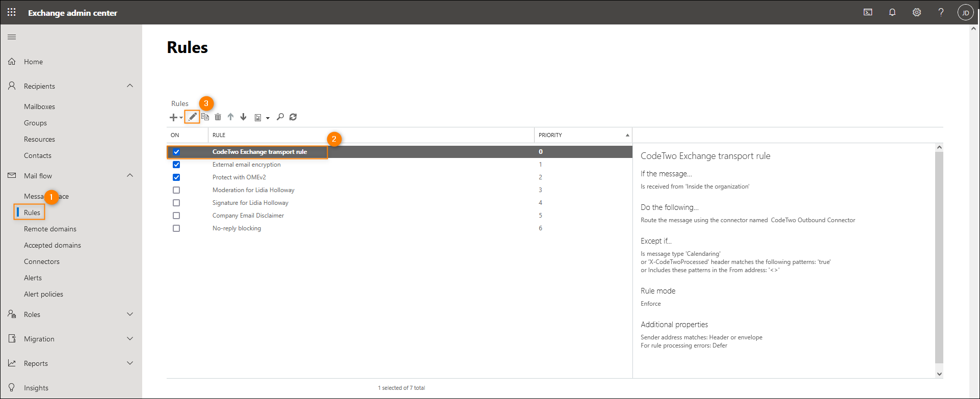Select the Company Email Disclaimer rule name
980x399 pixels.
point(248,216)
